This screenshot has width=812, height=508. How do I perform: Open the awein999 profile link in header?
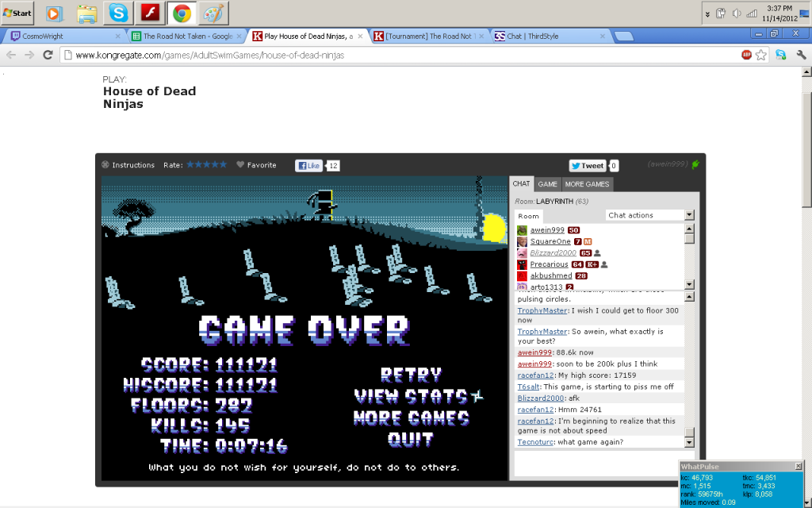click(x=668, y=164)
